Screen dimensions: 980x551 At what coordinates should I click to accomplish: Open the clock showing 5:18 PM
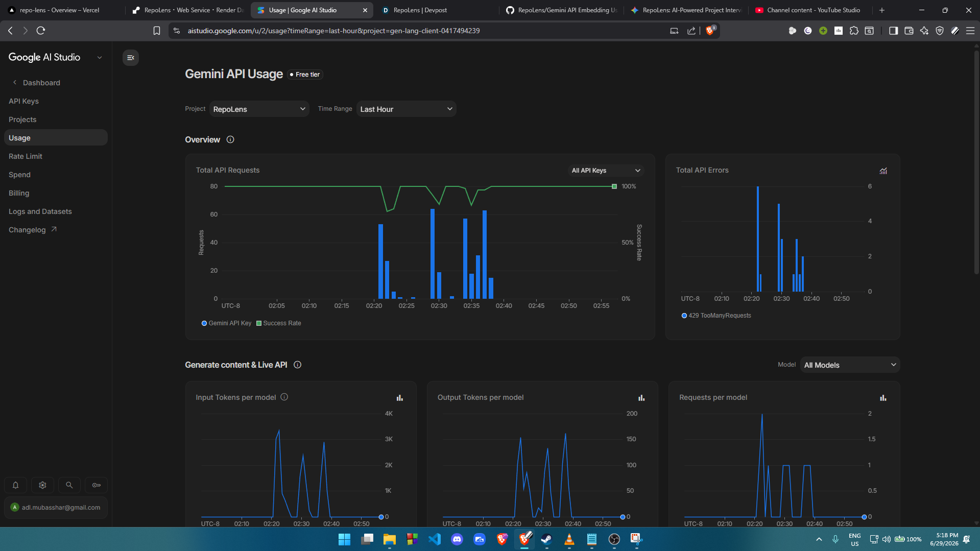click(944, 539)
